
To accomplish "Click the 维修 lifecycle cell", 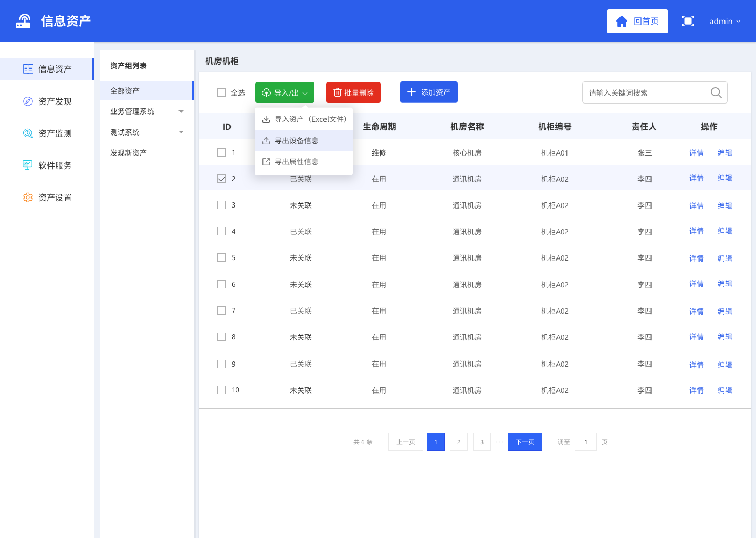I will 379,153.
